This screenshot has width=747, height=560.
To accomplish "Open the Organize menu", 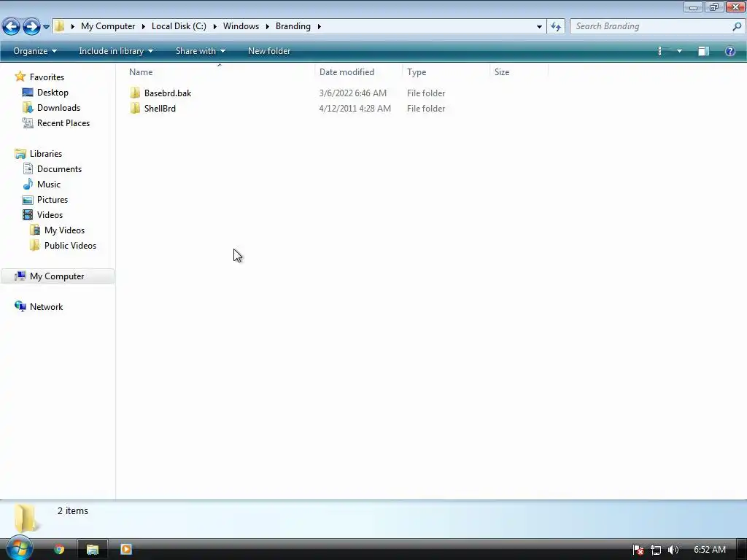I will 35,51.
